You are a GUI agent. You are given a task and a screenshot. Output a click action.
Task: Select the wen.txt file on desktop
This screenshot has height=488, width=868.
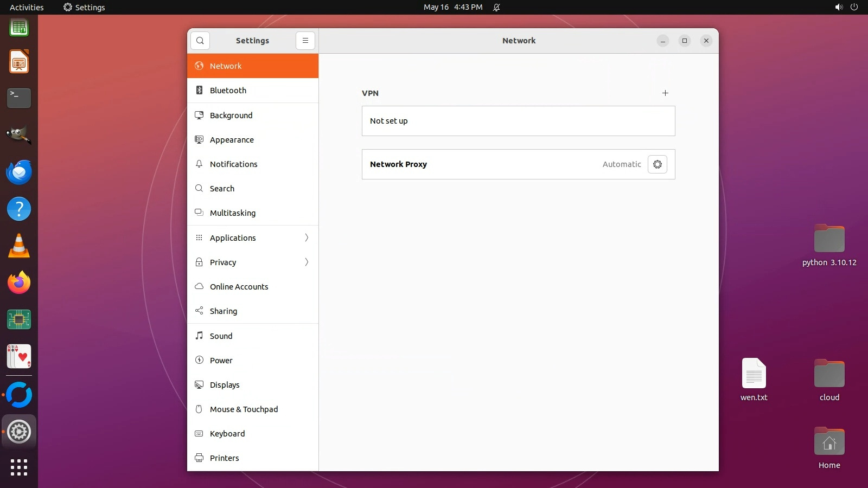754,378
